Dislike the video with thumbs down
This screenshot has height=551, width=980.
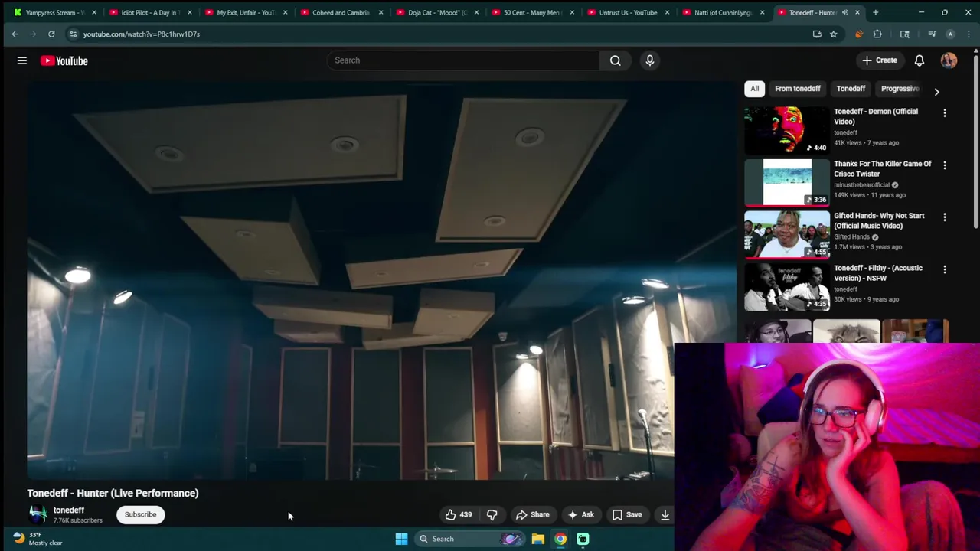click(x=492, y=514)
